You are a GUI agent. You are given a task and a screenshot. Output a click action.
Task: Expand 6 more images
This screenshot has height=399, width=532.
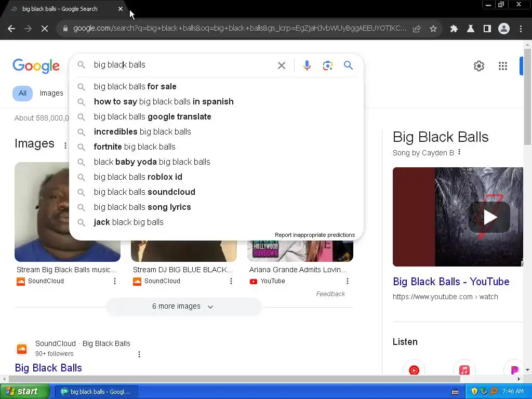click(183, 307)
